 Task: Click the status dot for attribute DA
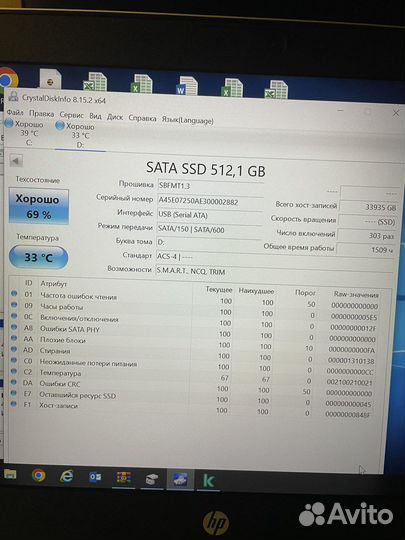point(14,382)
